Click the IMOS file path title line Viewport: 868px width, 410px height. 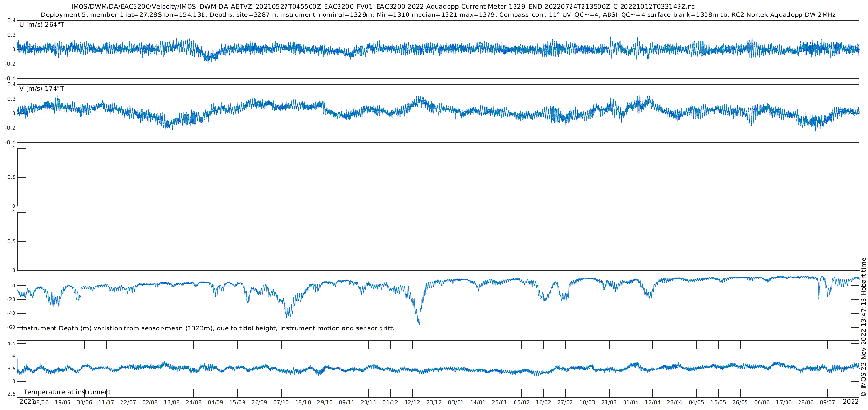[x=383, y=6]
